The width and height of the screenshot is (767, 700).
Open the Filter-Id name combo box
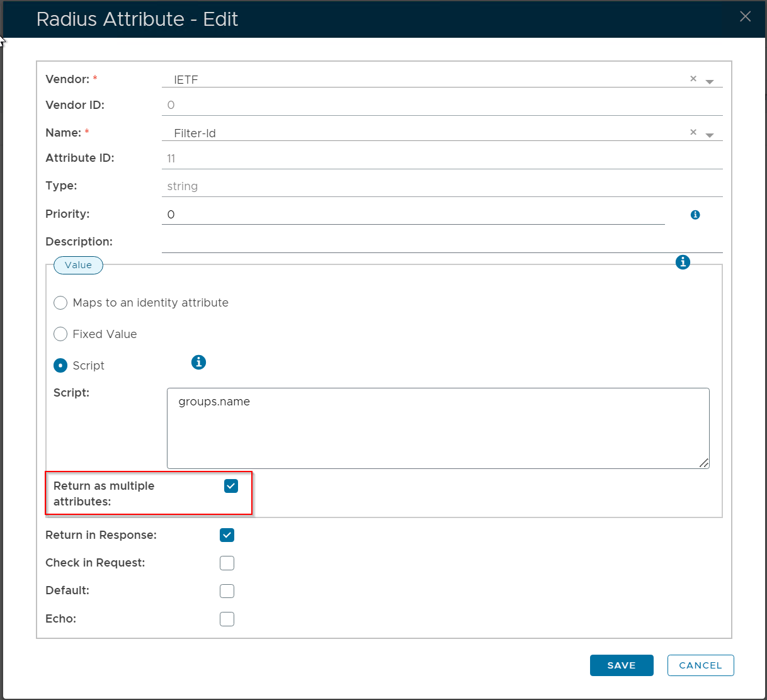click(422, 133)
